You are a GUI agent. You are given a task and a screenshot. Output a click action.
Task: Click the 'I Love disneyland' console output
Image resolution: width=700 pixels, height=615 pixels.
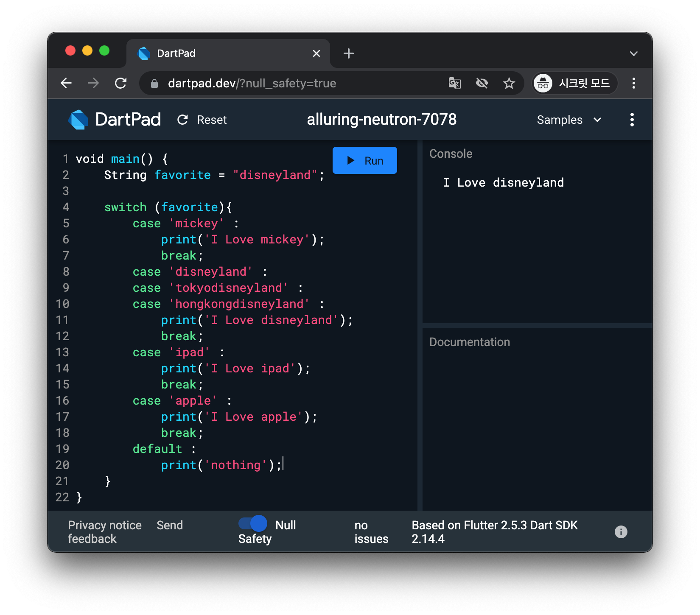tap(503, 182)
